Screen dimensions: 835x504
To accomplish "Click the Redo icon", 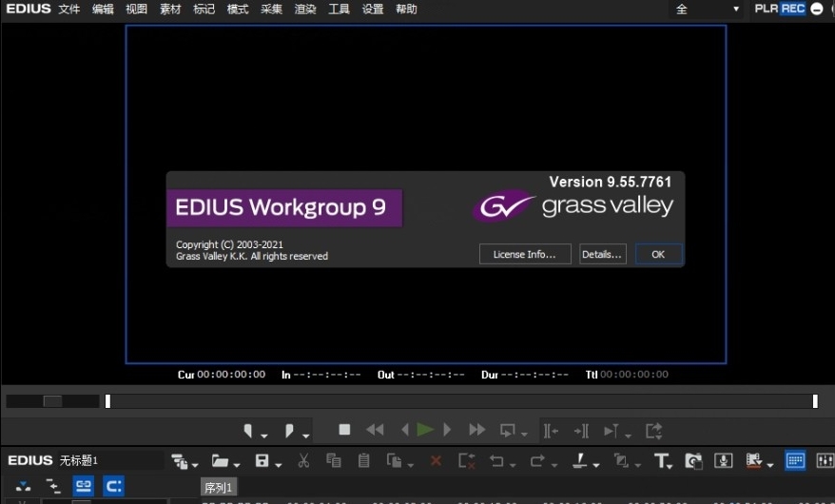I will pos(538,461).
